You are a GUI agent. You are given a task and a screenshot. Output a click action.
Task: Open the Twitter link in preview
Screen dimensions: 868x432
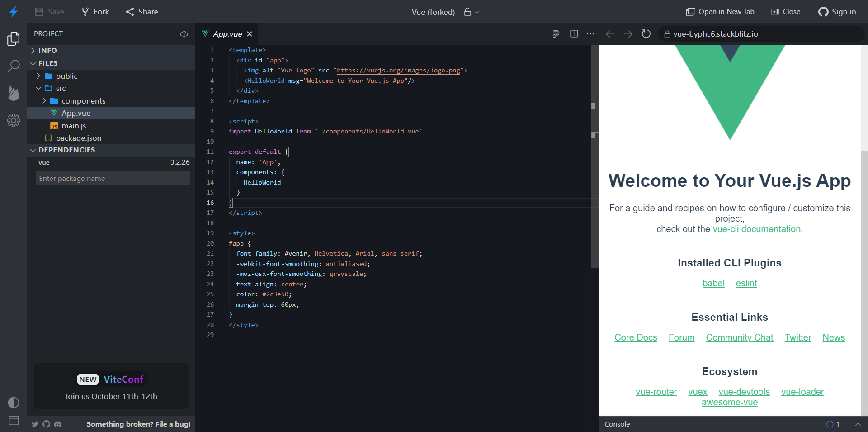[798, 337]
